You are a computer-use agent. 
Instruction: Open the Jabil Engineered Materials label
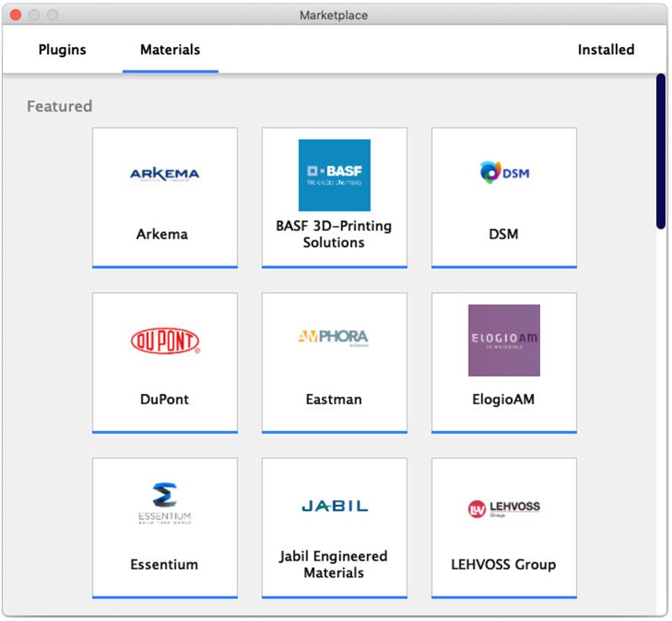pos(333,565)
